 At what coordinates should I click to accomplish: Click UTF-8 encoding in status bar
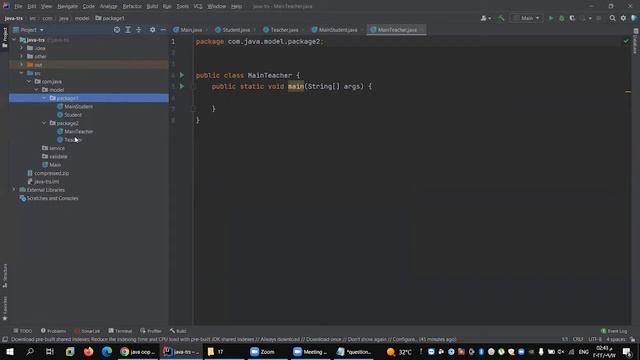pos(595,340)
